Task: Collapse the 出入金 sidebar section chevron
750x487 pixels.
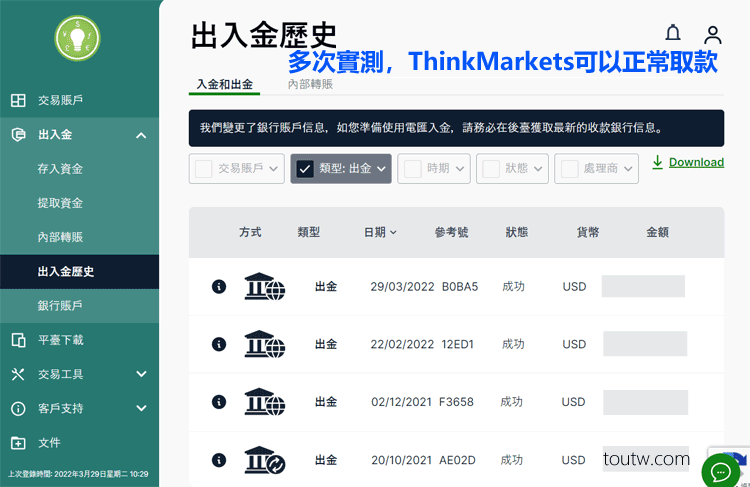Action: pos(141,135)
